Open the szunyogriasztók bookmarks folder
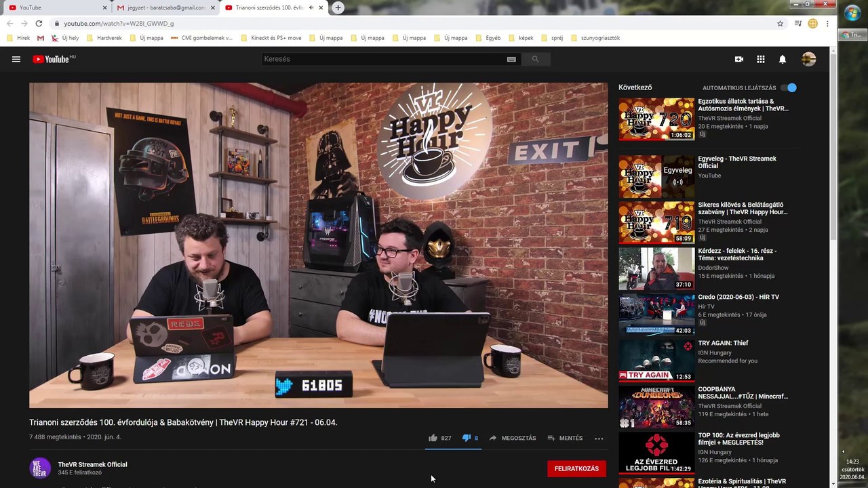This screenshot has height=488, width=868. [595, 38]
